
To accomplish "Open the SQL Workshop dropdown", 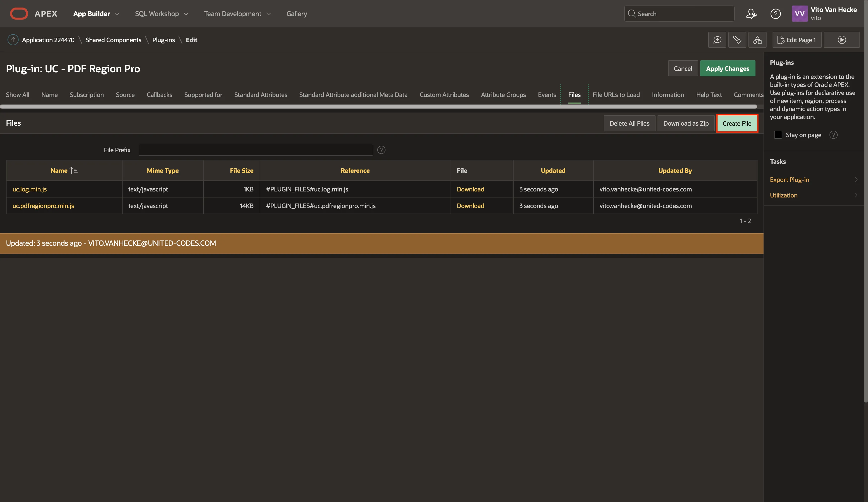I will (161, 14).
